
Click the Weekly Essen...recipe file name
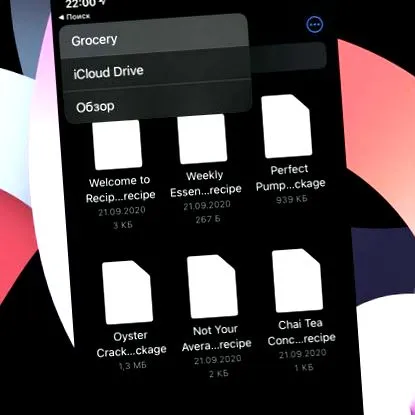click(205, 183)
